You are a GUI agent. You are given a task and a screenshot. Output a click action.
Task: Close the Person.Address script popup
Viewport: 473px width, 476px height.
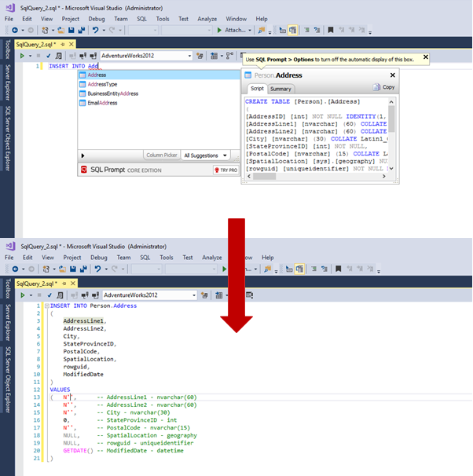(393, 75)
